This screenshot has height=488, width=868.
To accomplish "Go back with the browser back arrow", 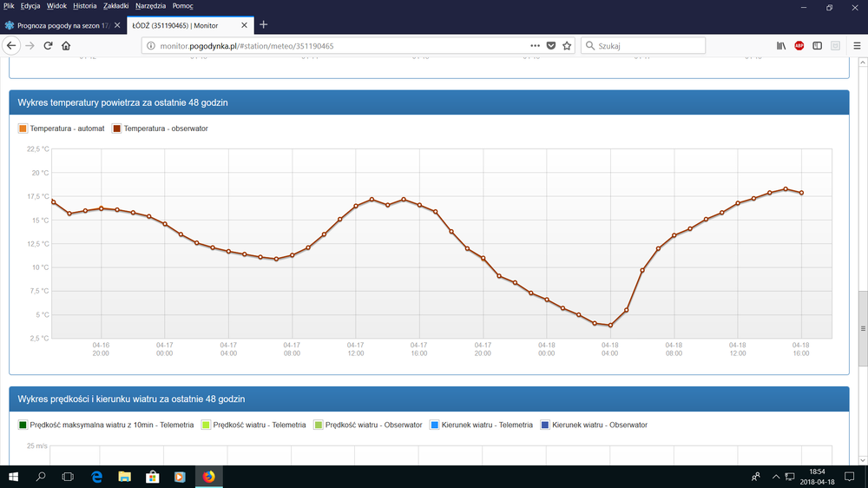I will pos(11,46).
